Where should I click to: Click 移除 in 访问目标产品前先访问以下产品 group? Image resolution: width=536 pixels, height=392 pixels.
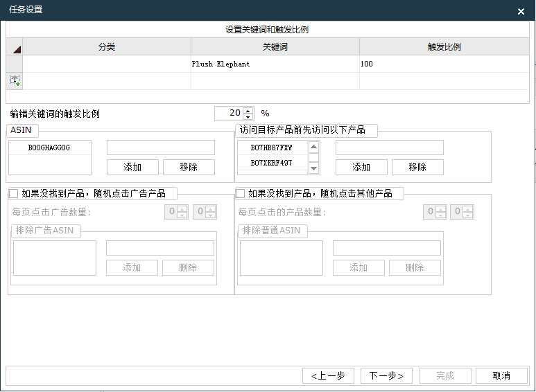pos(417,168)
